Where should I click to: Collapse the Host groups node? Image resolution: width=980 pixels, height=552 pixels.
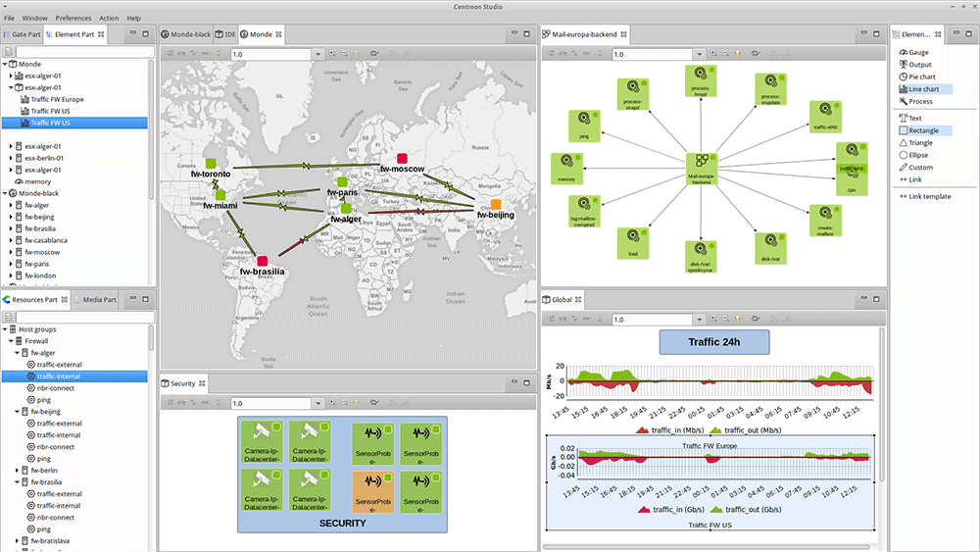coord(5,328)
